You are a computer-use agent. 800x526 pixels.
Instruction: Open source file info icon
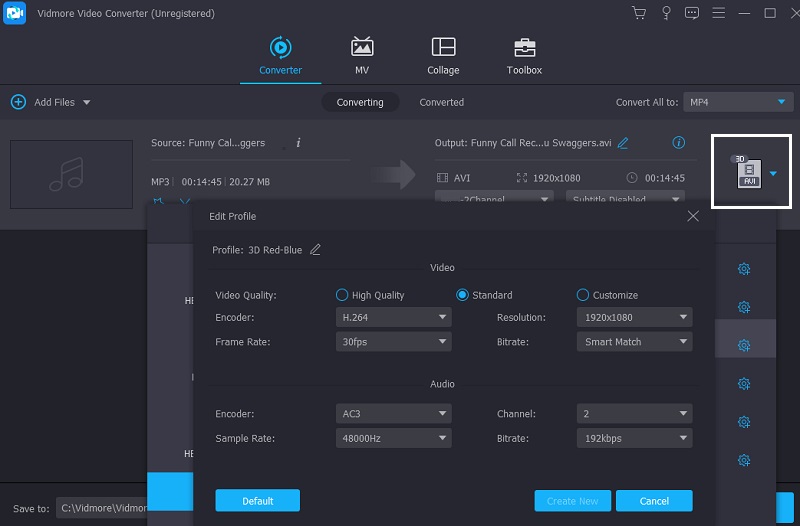[x=298, y=143]
